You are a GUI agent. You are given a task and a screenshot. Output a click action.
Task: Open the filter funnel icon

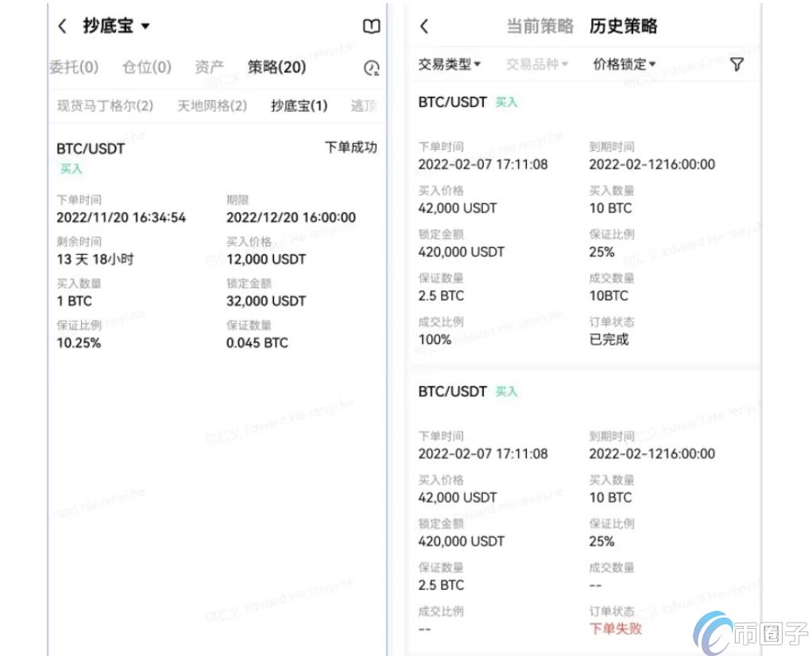[737, 64]
